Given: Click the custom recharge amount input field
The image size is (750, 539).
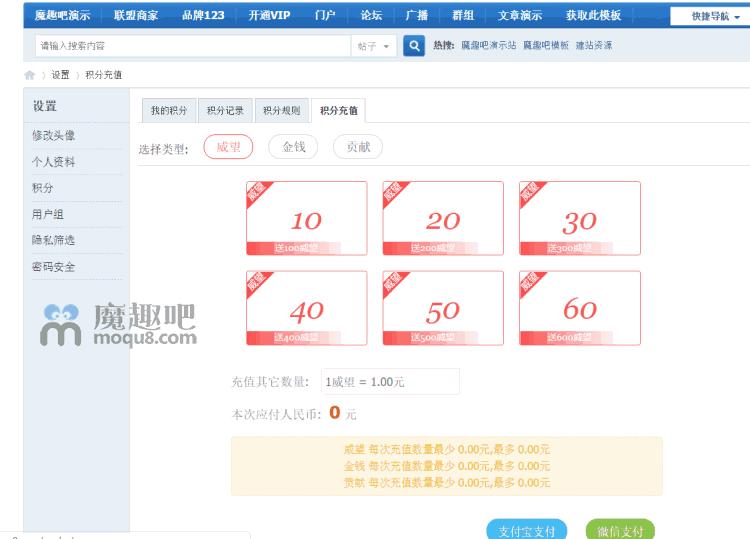Looking at the screenshot, I should 390,382.
